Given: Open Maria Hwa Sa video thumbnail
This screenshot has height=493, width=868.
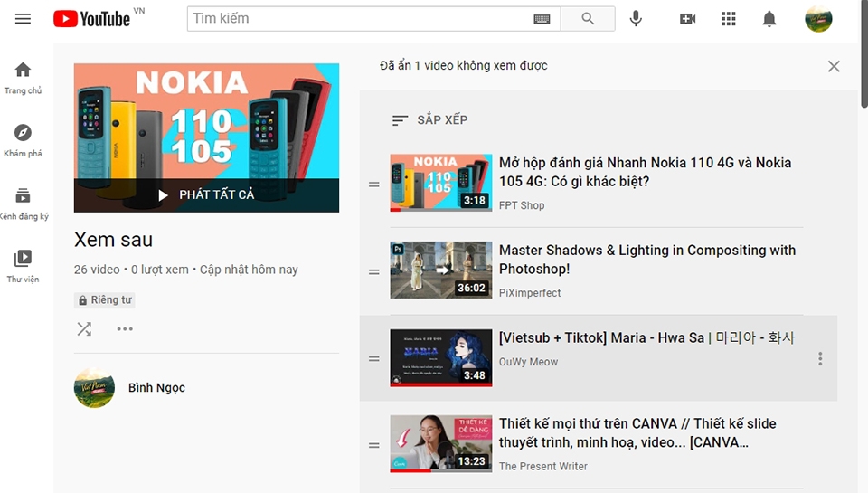Looking at the screenshot, I should pyautogui.click(x=441, y=358).
